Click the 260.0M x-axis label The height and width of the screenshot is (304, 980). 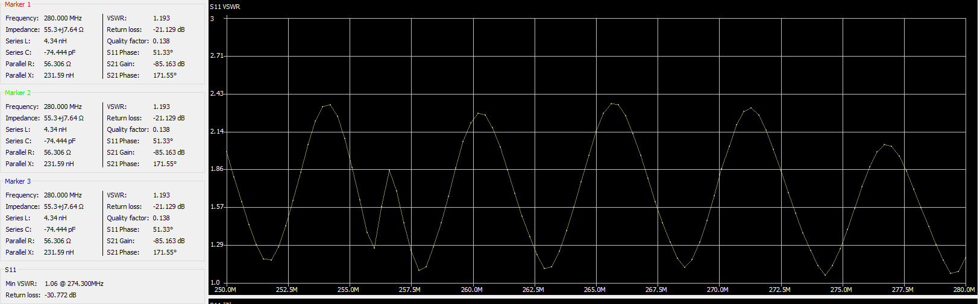(472, 290)
